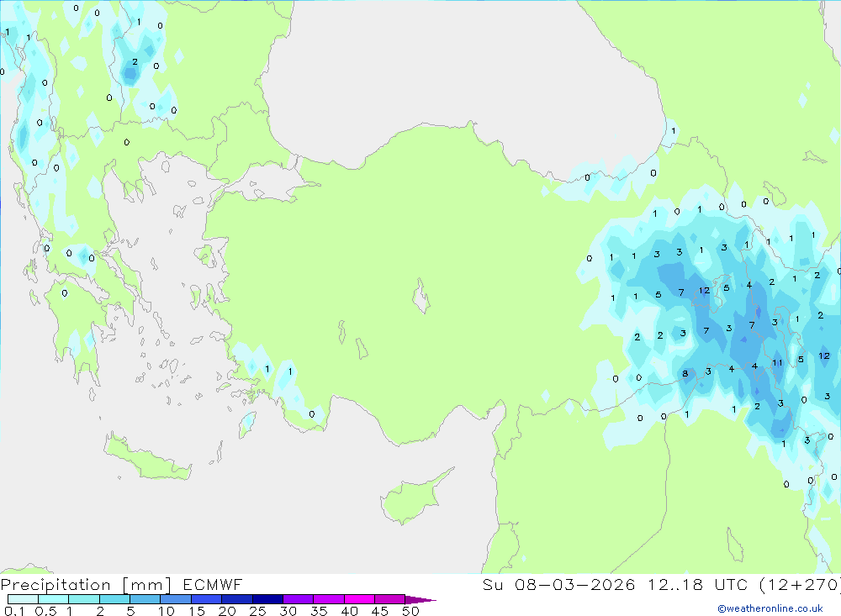This screenshot has width=841, height=616.
Task: Pick the 5–10 mm legend swatch
Action: point(145,599)
